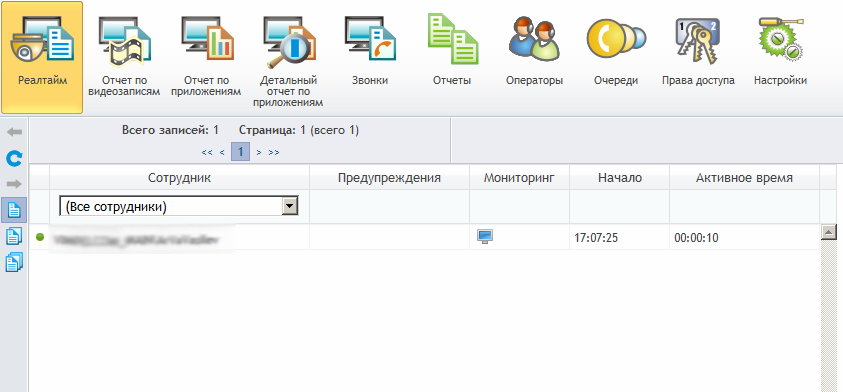Select the stacked documents icon in sidebar
The image size is (843, 392).
click(x=14, y=263)
